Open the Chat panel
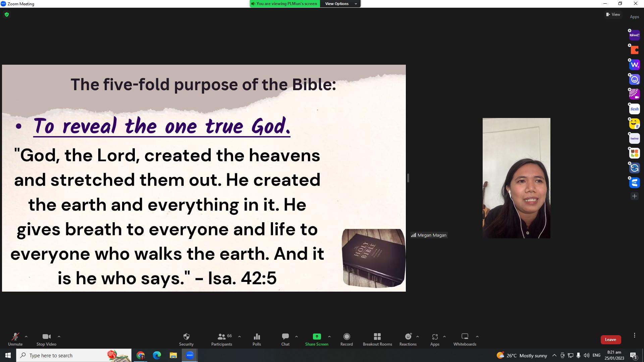Screen dimensions: 644x362 (x=285, y=339)
